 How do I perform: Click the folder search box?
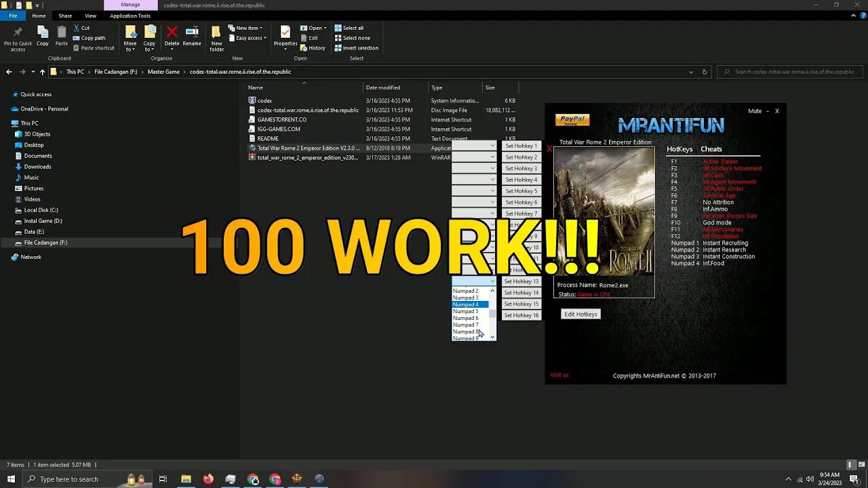point(790,72)
